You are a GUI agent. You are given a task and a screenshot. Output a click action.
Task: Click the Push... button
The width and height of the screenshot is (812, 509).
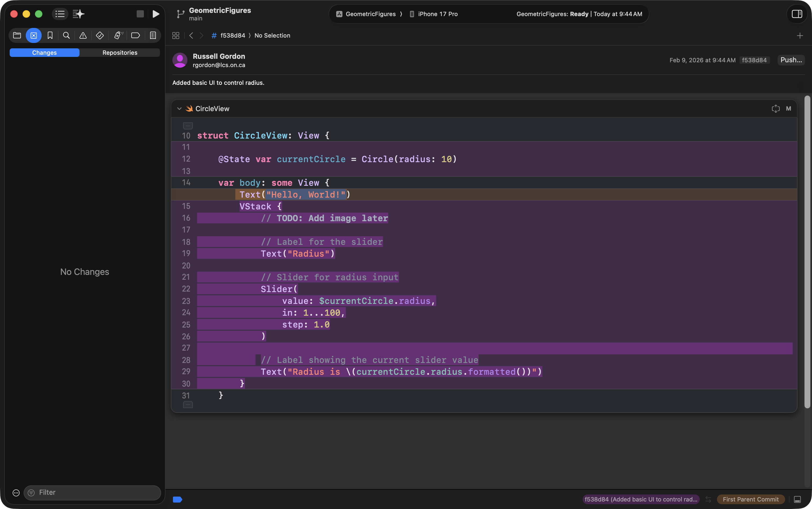pyautogui.click(x=791, y=60)
